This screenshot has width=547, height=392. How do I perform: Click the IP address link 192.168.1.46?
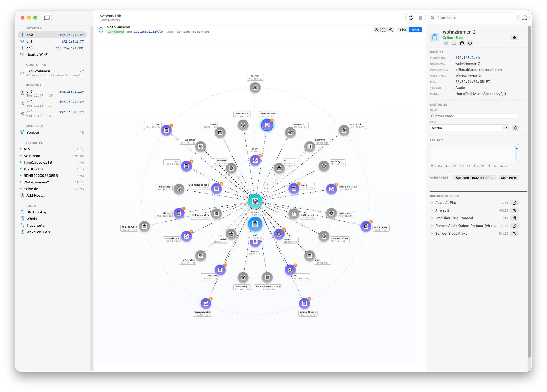click(x=467, y=58)
